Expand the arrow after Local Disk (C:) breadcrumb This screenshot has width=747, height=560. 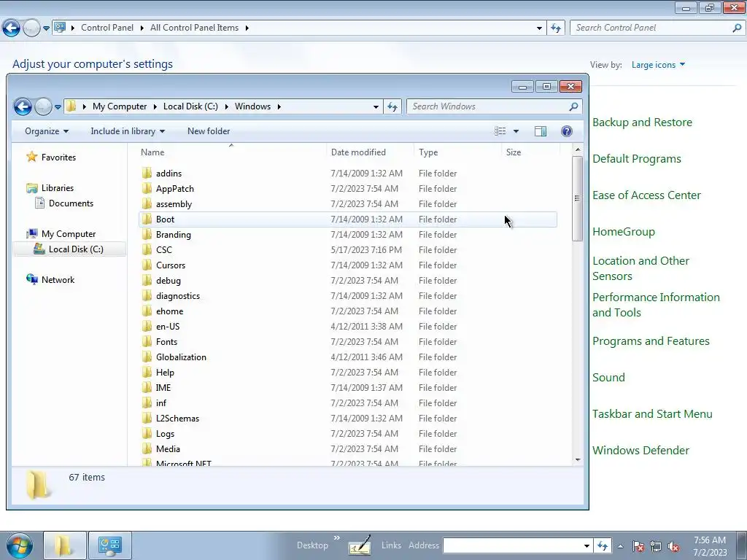tap(226, 106)
